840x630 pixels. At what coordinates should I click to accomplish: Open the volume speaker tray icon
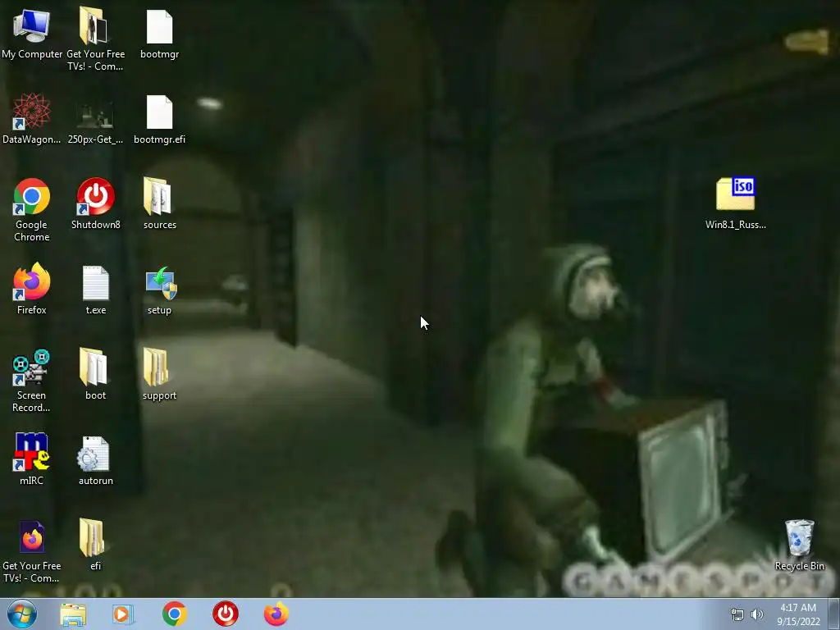[x=757, y=614]
